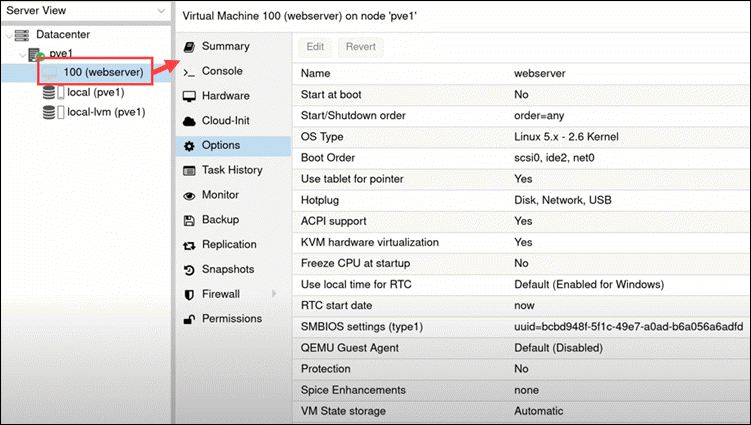This screenshot has height=425, width=751.
Task: Click the Permissions unlock icon
Action: 189,319
